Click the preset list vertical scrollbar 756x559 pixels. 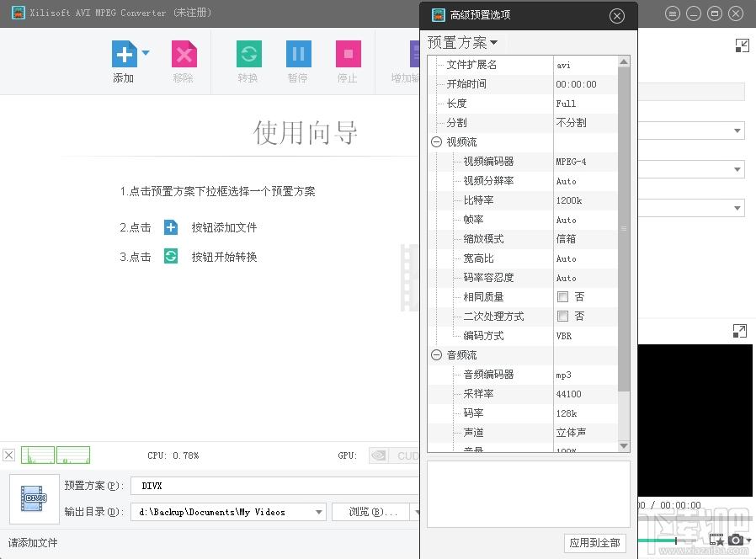point(624,227)
